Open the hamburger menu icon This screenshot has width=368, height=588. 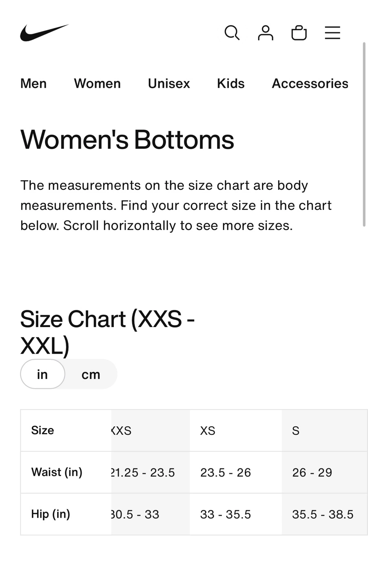coord(332,33)
